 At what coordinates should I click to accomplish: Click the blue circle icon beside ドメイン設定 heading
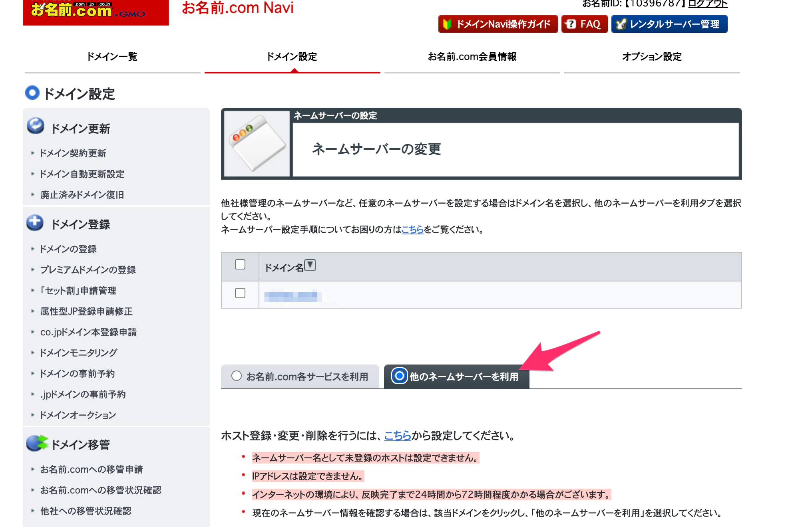click(x=32, y=93)
